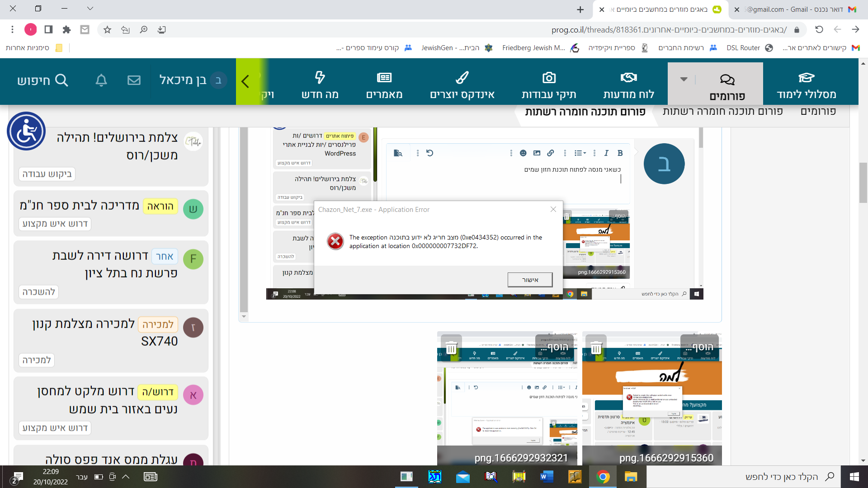
Task: Insert attachment png.1666292915360 with הוסף button
Action: pos(699,347)
